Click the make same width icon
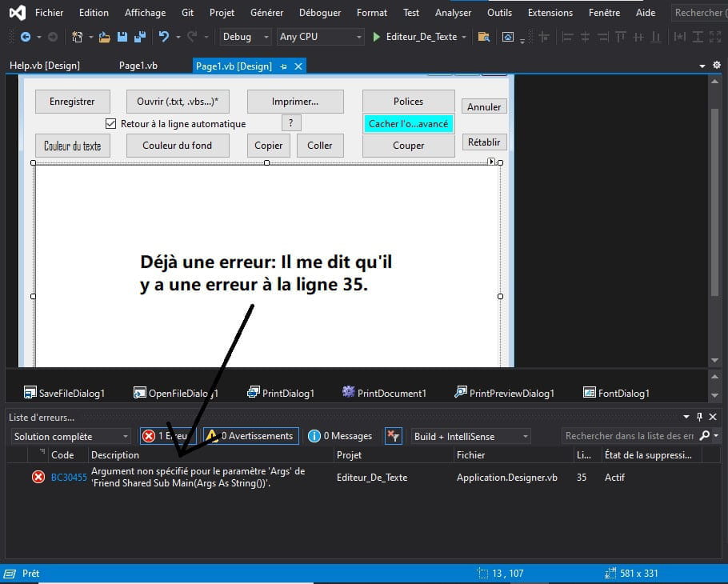Image resolution: width=728 pixels, height=584 pixels. pyautogui.click(x=680, y=36)
